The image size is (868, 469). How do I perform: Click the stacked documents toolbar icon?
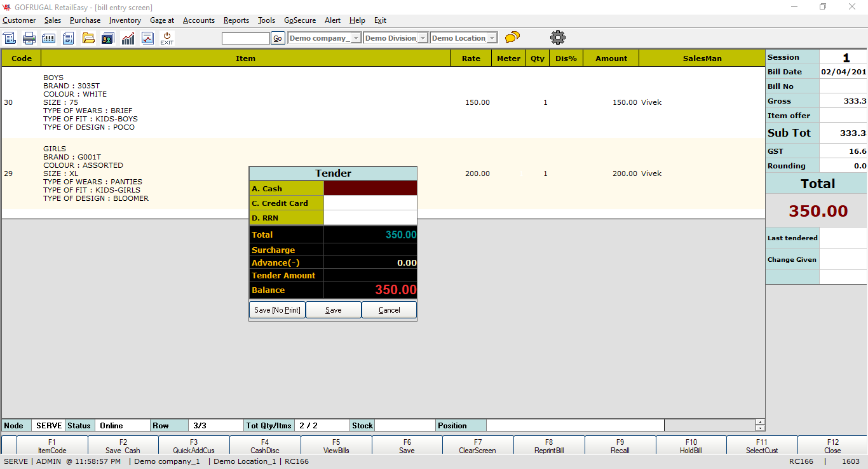[69, 38]
